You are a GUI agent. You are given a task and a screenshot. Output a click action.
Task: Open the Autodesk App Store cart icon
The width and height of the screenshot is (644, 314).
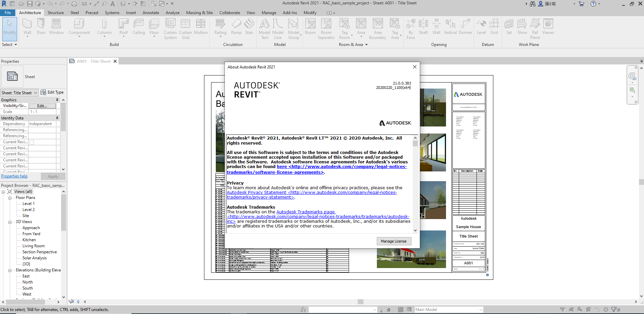click(582, 4)
